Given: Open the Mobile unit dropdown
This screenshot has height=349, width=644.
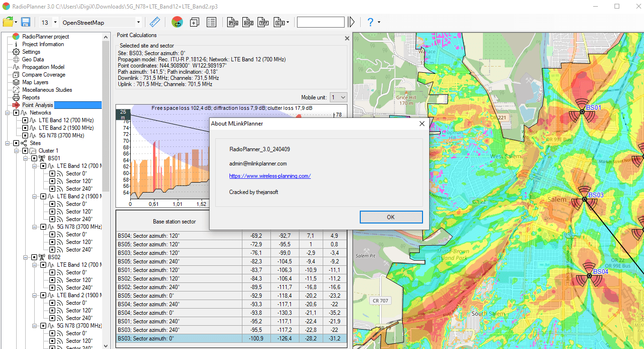Looking at the screenshot, I should [338, 97].
